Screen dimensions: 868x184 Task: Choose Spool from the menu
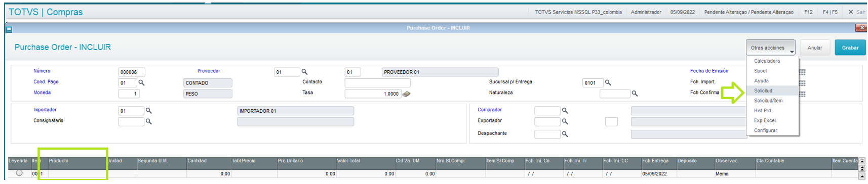point(772,71)
